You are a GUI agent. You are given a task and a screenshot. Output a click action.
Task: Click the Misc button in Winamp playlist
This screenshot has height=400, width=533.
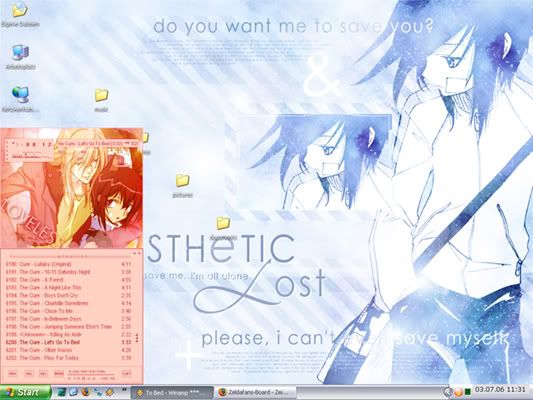[59, 373]
